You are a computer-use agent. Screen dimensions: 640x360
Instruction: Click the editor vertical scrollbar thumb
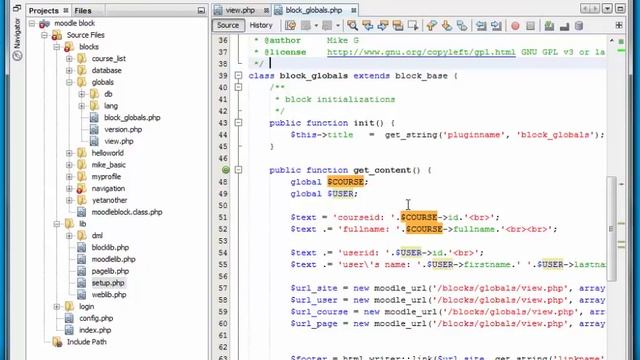coord(611,229)
